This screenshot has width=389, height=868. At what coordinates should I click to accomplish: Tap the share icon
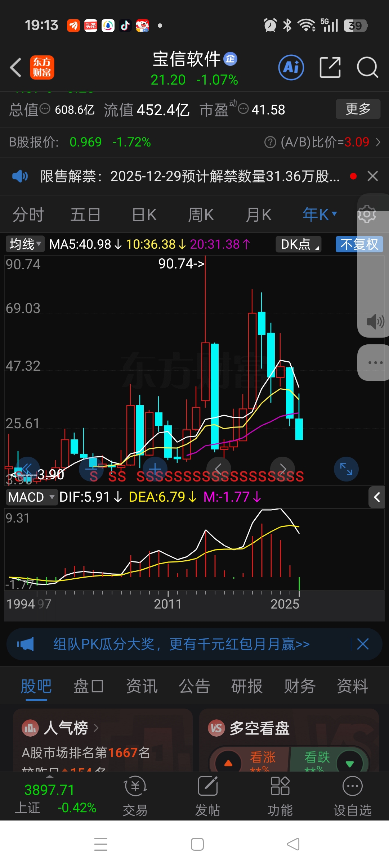pos(330,67)
